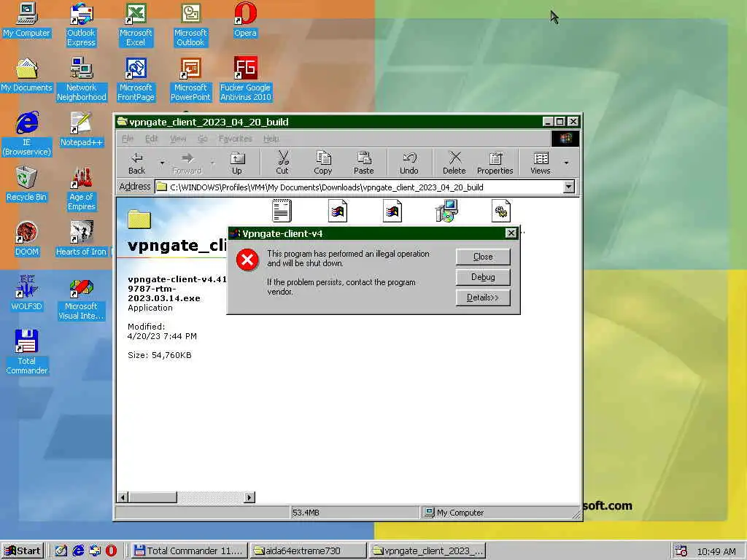Open Properties from the Explorer toolbar
747x560 pixels.
[495, 163]
